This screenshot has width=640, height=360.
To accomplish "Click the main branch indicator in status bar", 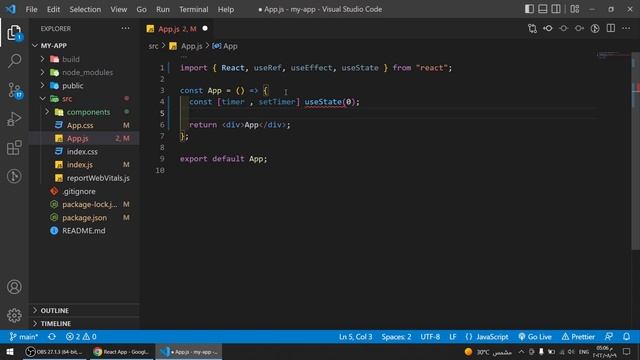I will pos(24,337).
